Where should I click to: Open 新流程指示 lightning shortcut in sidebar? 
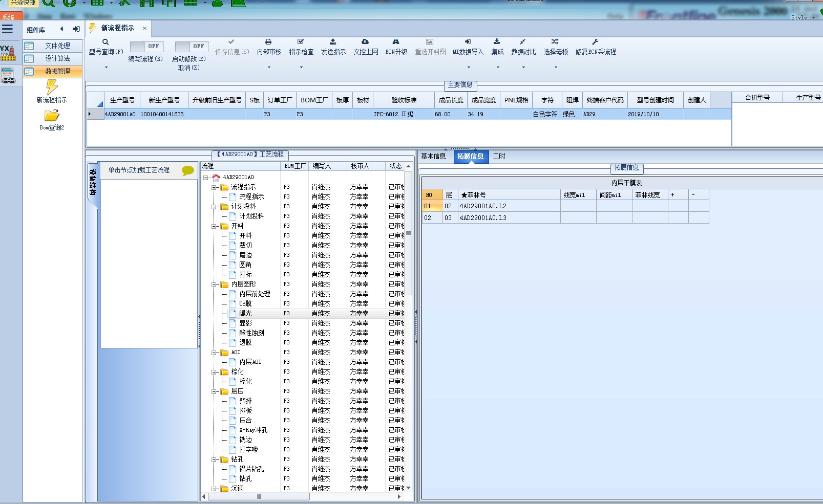coord(52,87)
